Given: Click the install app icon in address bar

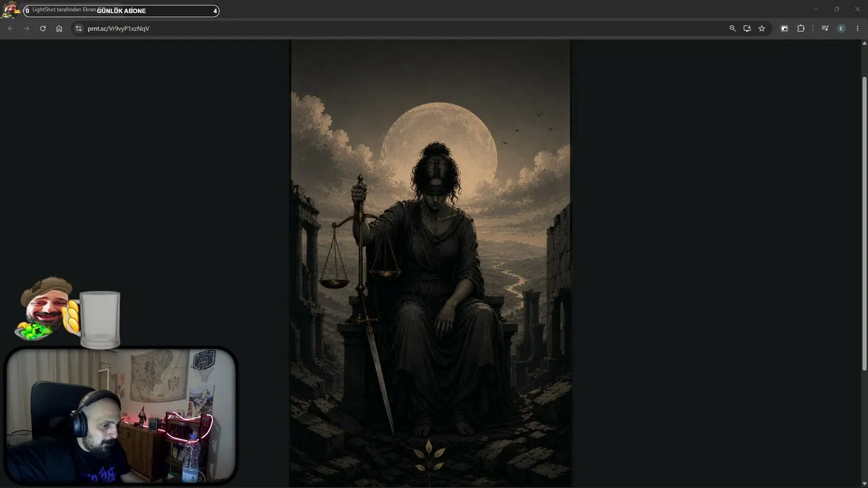Looking at the screenshot, I should click(x=747, y=28).
